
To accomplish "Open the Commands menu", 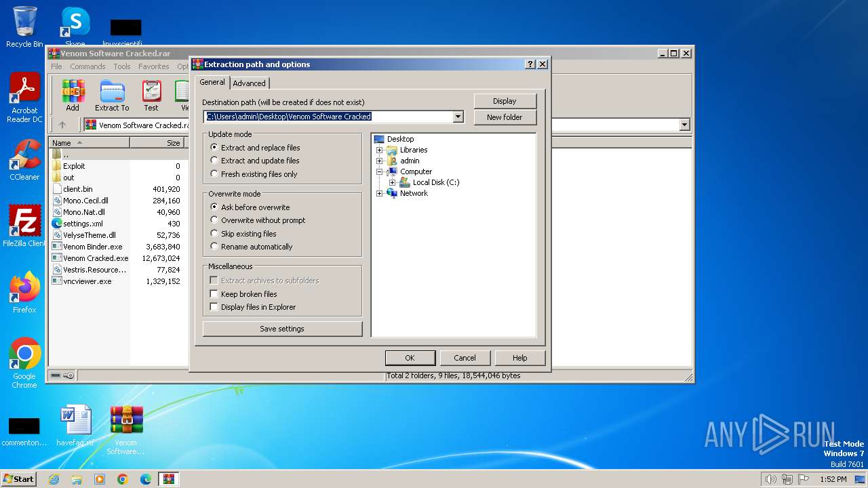I will 87,66.
